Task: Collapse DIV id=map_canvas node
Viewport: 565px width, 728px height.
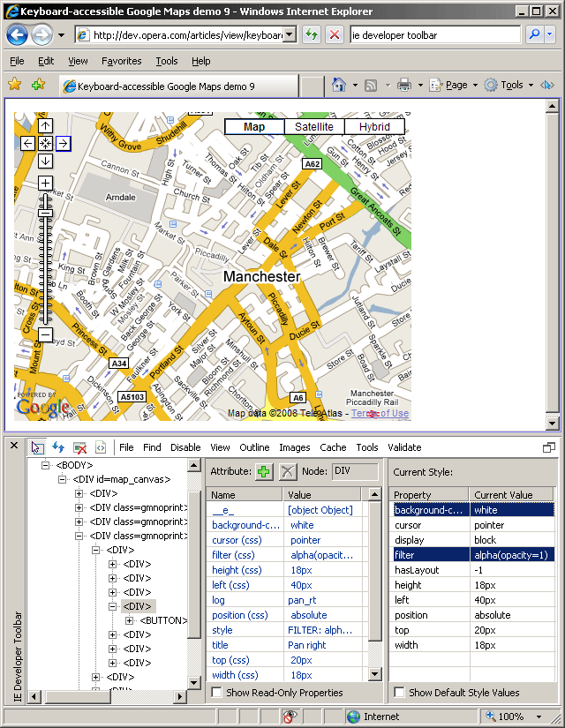Action: pos(63,480)
